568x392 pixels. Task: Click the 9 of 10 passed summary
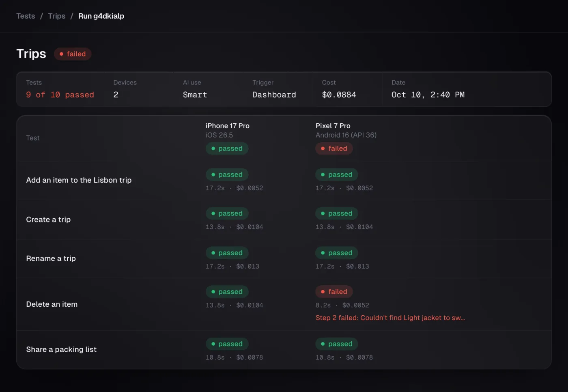tap(60, 95)
